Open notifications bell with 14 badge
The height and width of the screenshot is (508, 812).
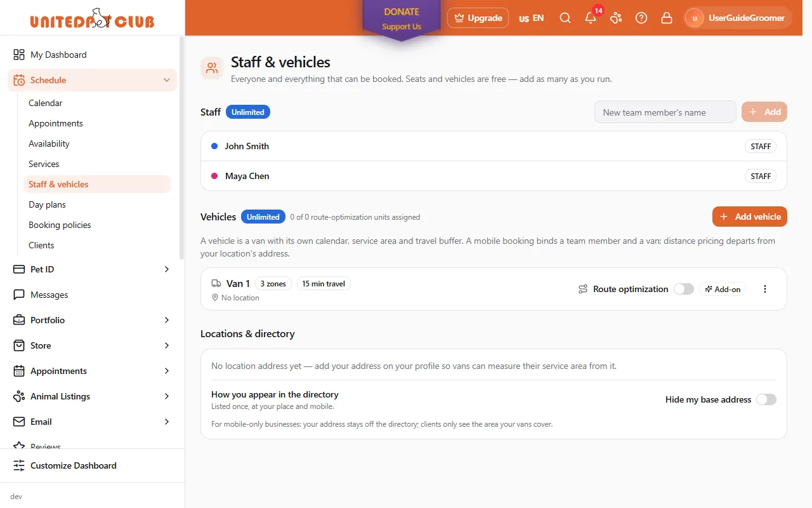[591, 17]
